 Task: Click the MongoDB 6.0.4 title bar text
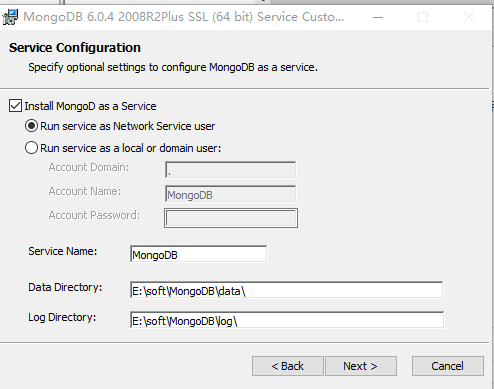click(184, 17)
